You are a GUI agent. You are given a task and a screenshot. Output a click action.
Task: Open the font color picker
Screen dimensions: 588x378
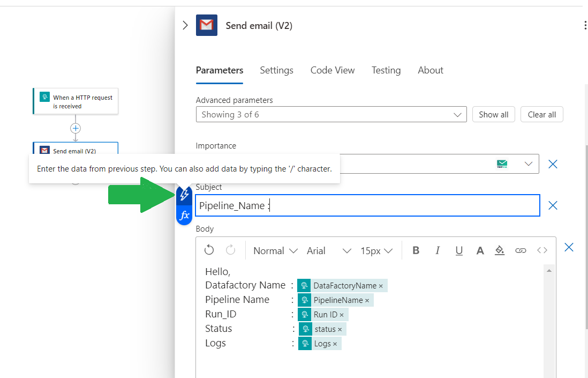click(480, 250)
